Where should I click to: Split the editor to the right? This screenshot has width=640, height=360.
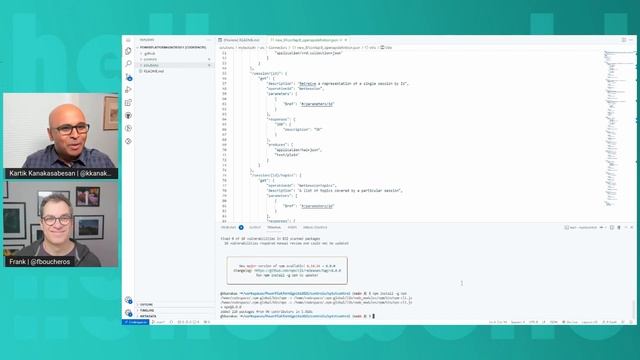pyautogui.click(x=624, y=40)
